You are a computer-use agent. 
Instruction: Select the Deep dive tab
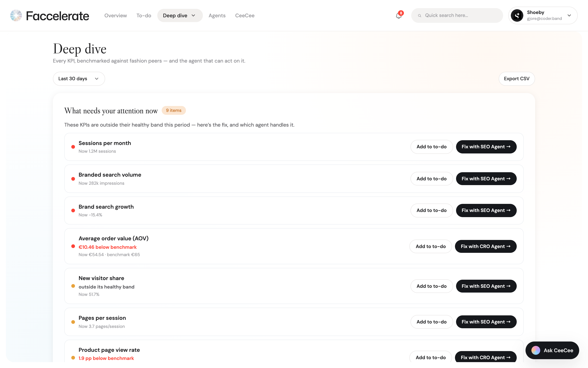180,16
